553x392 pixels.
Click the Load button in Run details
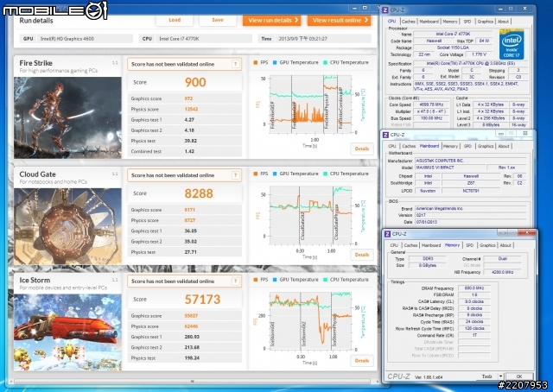[175, 20]
